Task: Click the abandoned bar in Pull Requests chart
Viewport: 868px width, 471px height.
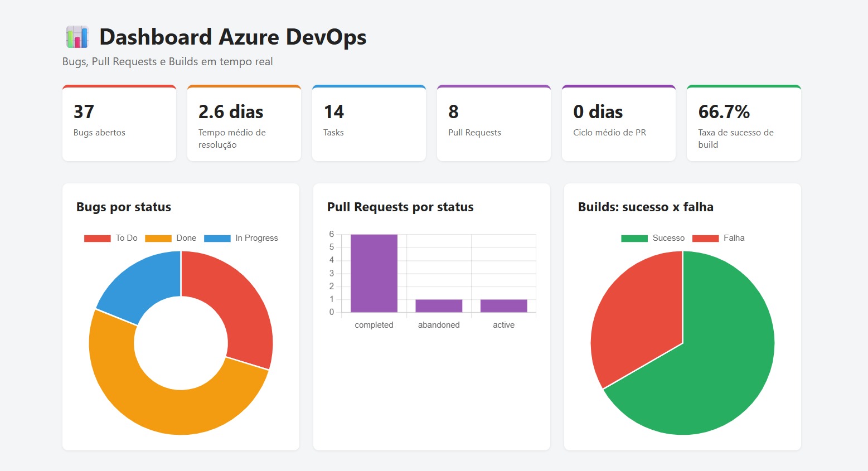Action: coord(439,305)
